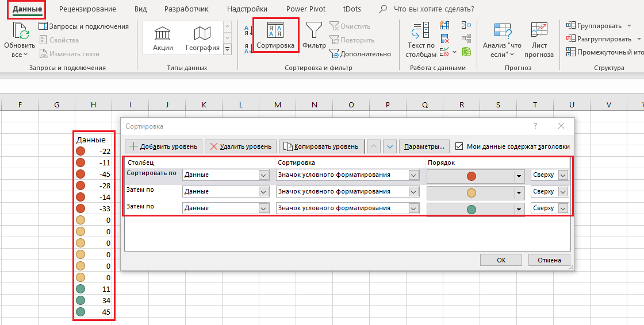Open second row Сортировка type dropdown
644x325 pixels.
pos(413,192)
